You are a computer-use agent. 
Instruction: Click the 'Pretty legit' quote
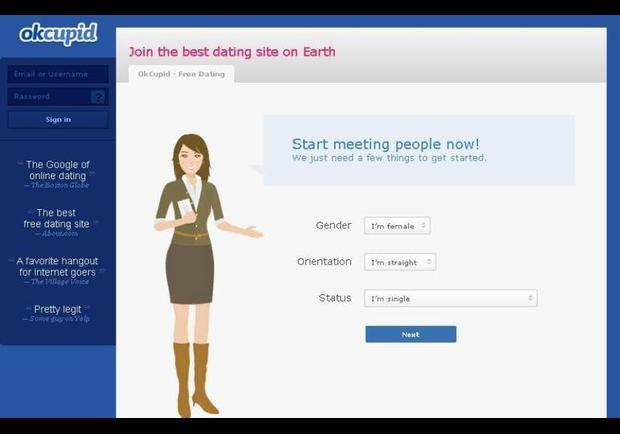click(x=57, y=309)
